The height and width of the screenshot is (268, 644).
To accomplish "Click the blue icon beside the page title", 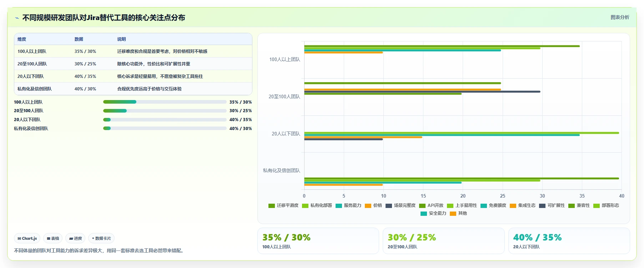I will click(17, 18).
